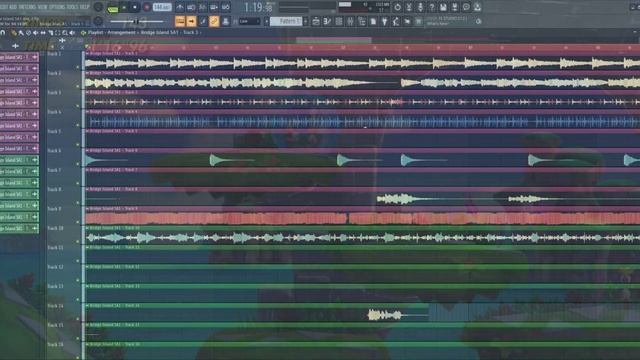Screen dimensions: 640x360
Task: Open the HELP menu
Action: pyautogui.click(x=84, y=7)
